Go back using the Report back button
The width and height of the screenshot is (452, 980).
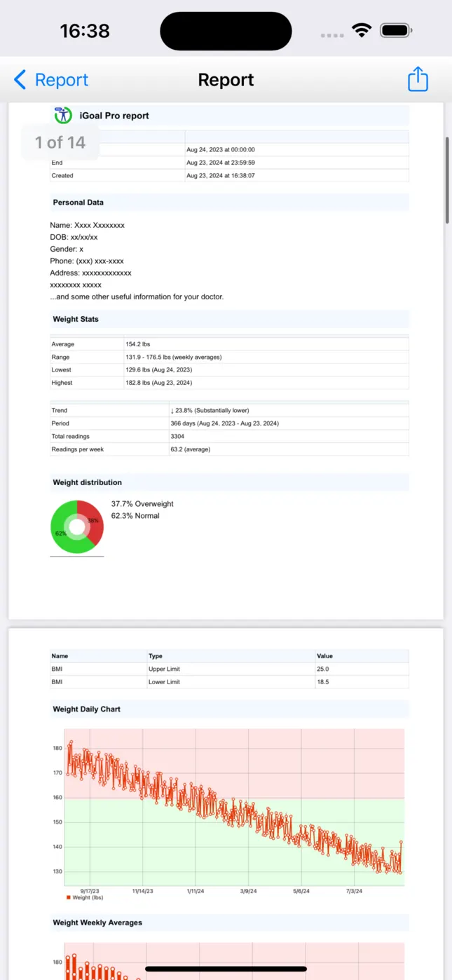pos(51,80)
